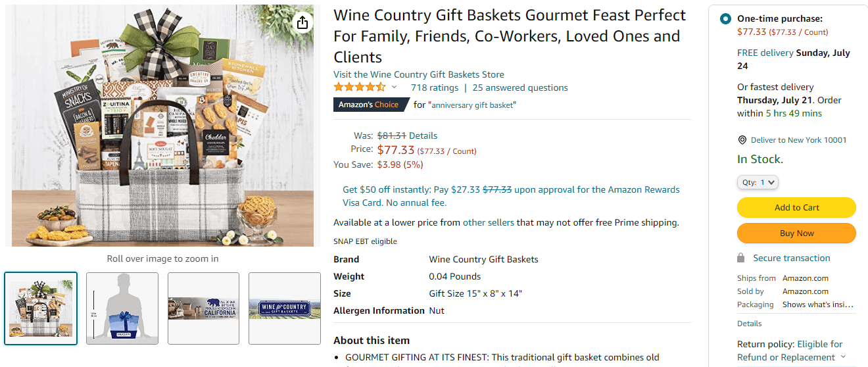868x367 pixels.
Task: Select the One-time purchase radio button
Action: pyautogui.click(x=725, y=19)
